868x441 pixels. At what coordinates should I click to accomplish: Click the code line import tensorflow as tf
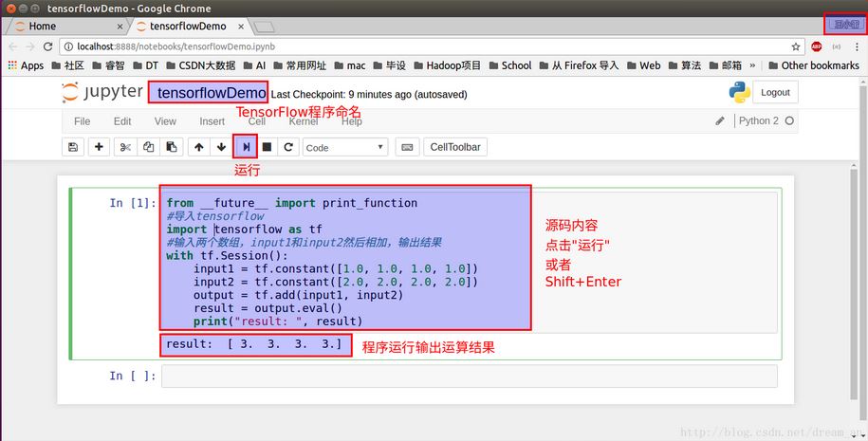[244, 230]
